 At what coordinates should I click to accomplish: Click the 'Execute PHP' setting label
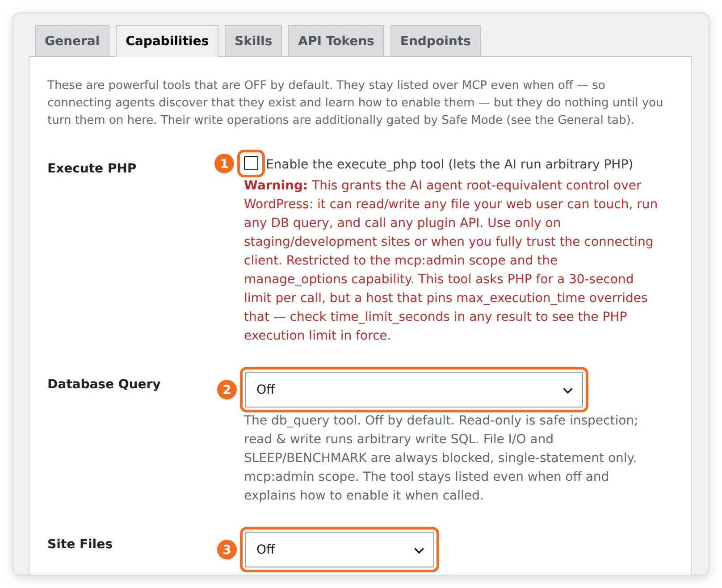92,168
